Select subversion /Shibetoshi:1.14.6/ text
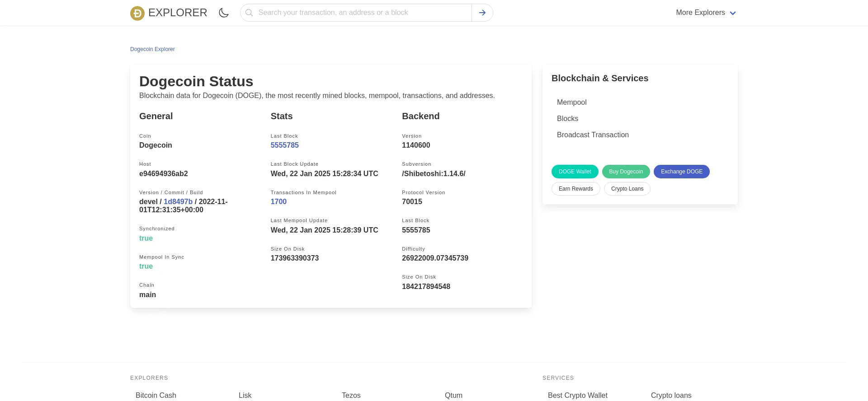Image resolution: width=868 pixels, height=401 pixels. coord(434,173)
